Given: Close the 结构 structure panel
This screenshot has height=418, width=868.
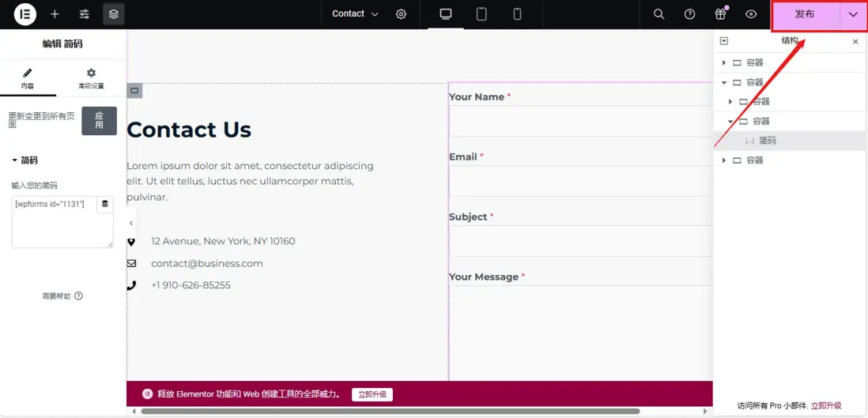Looking at the screenshot, I should [x=855, y=42].
